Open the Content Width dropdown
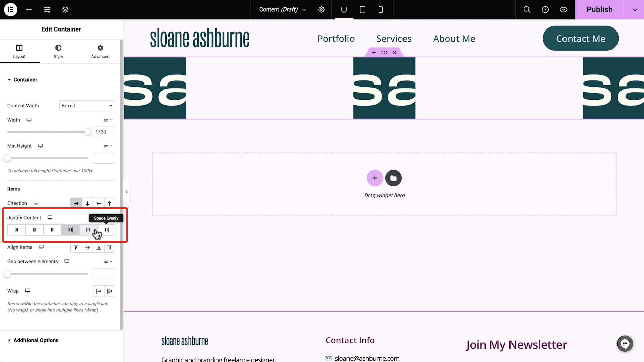Image resolution: width=644 pixels, height=362 pixels. (87, 106)
